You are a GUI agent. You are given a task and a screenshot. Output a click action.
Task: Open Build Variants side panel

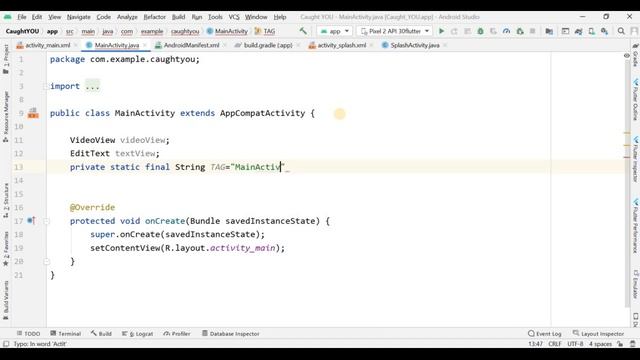[x=6, y=300]
